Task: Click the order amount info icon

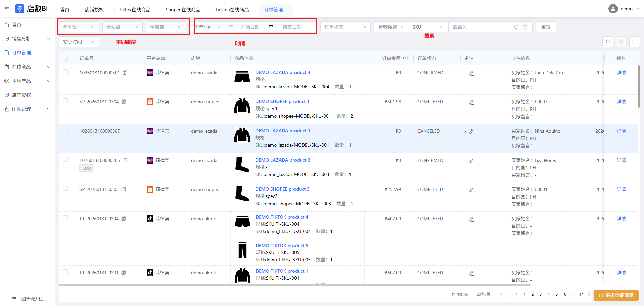Action: pos(406,58)
